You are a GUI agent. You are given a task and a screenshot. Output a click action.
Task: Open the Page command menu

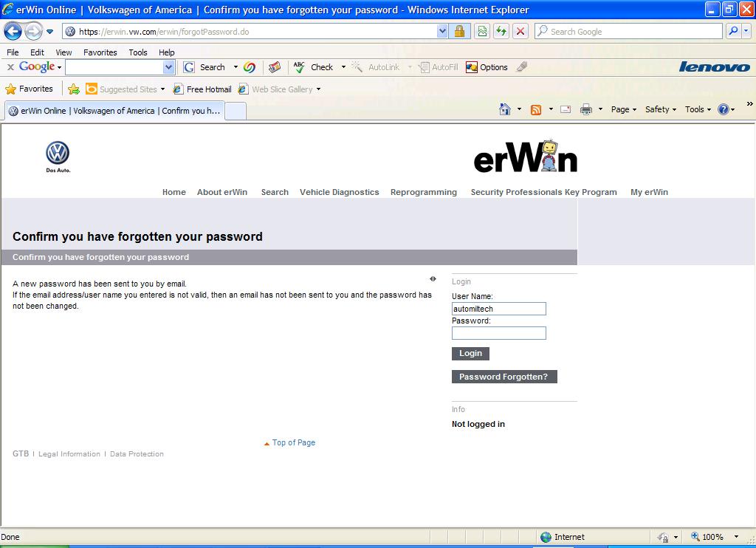tap(623, 109)
